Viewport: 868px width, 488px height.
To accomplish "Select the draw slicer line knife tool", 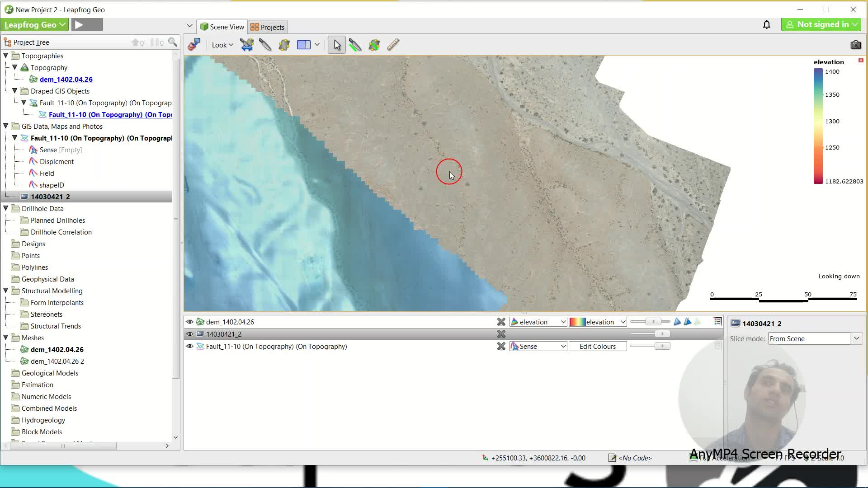I will 265,45.
